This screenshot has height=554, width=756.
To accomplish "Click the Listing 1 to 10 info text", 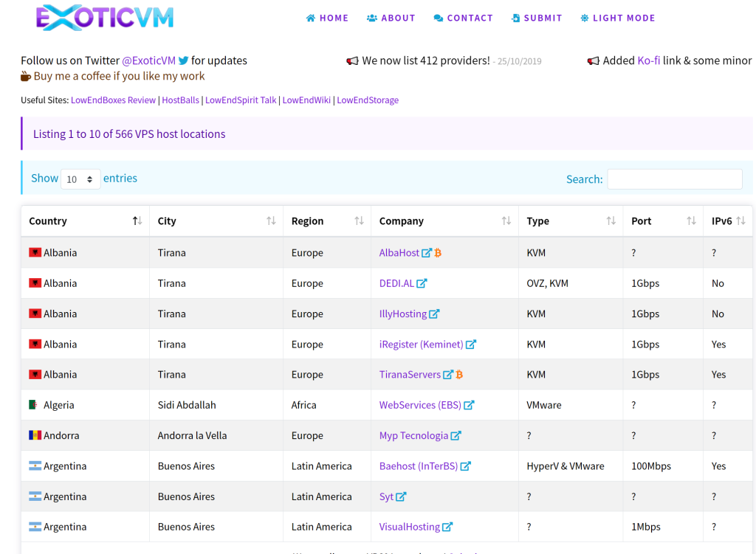I will pyautogui.click(x=129, y=134).
